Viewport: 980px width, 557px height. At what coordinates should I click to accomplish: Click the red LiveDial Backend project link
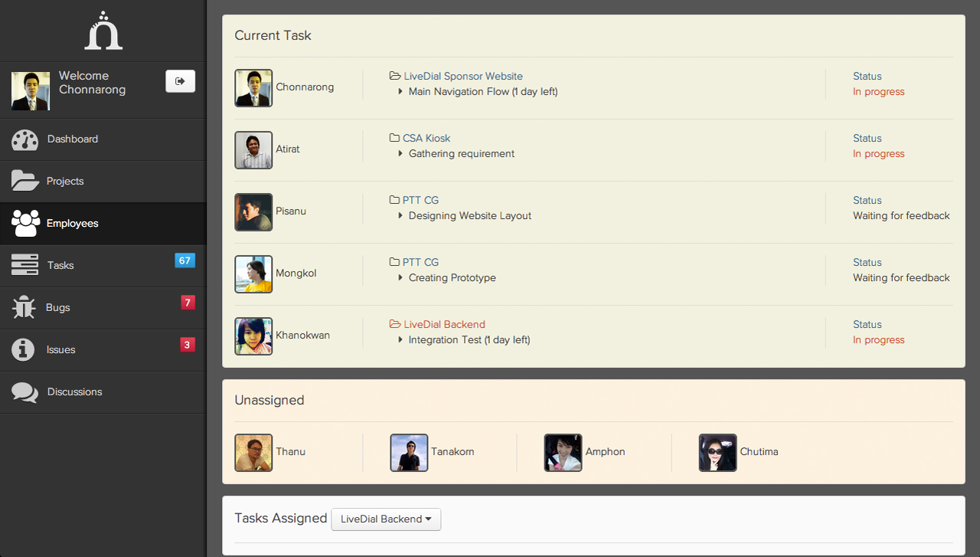[444, 325]
